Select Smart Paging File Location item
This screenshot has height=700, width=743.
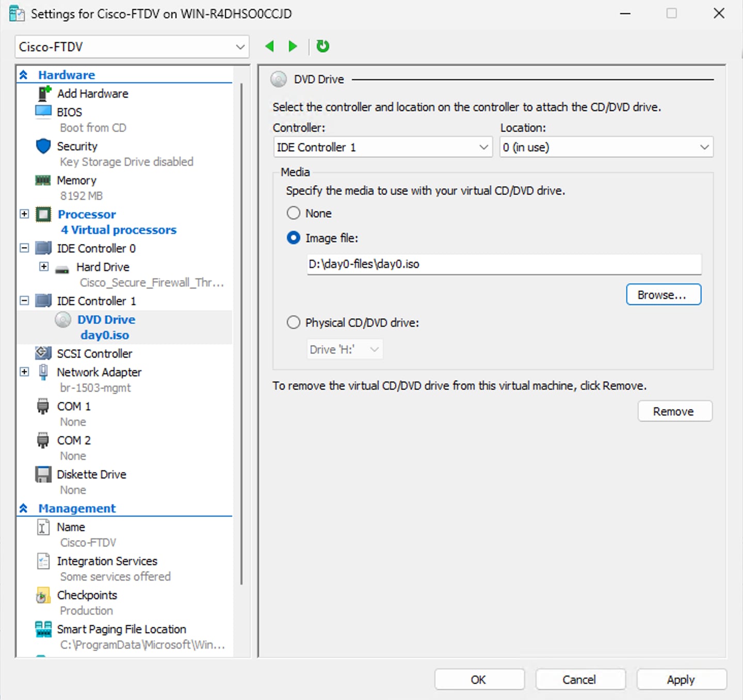122,629
